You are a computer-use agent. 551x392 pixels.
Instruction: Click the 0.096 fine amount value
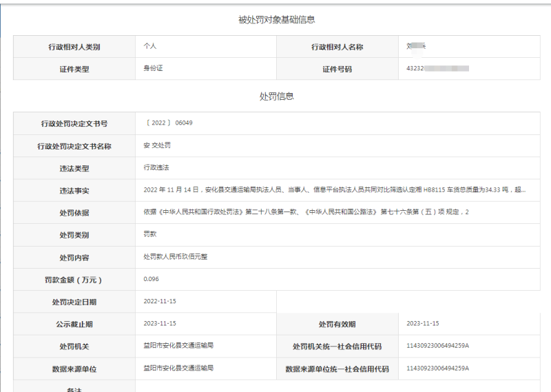point(152,279)
